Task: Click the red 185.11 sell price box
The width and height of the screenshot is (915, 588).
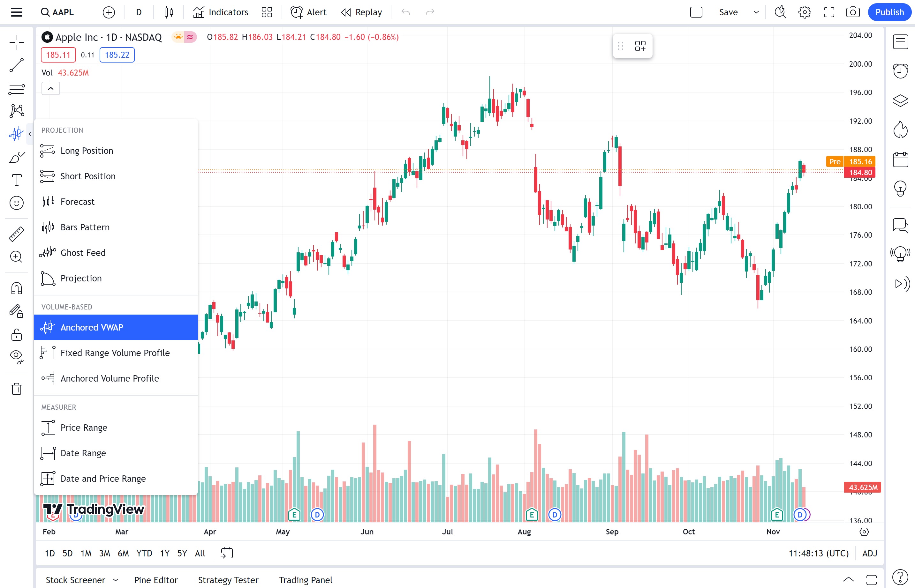Action: (58, 55)
